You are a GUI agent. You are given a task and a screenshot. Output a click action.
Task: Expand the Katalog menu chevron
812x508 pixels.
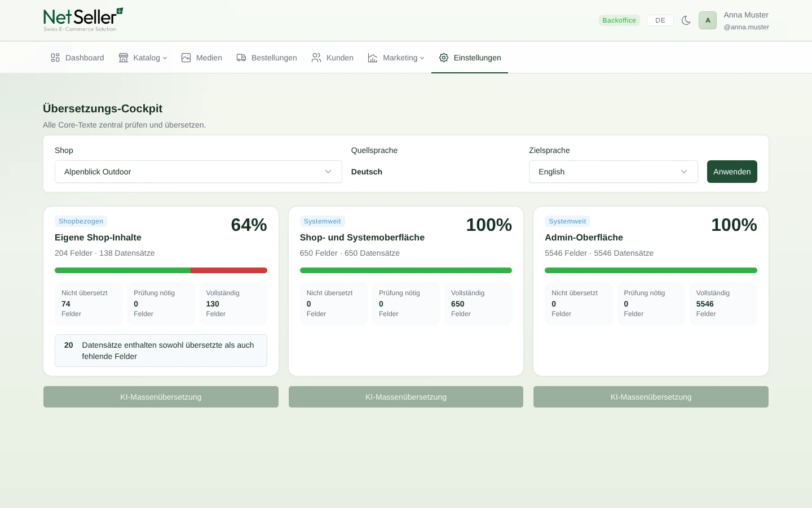point(165,58)
